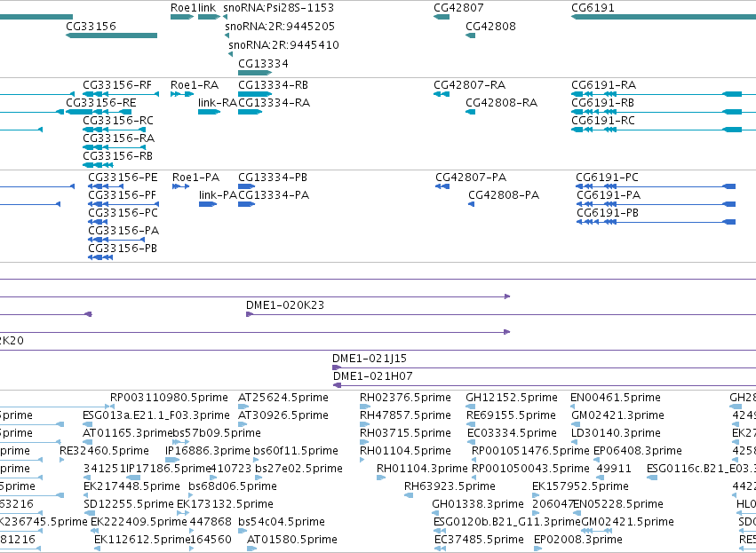Viewport: 756px width, 553px height.
Task: Open EST RE69155.5prime
Action: pos(511,415)
